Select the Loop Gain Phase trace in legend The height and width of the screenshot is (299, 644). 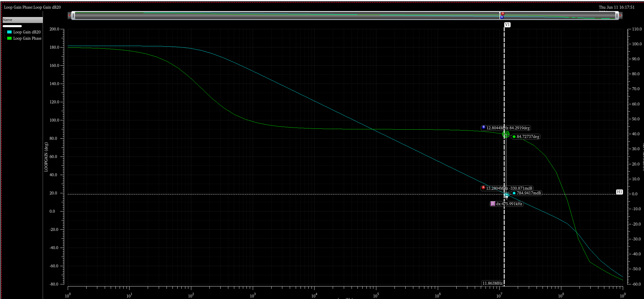[x=27, y=38]
